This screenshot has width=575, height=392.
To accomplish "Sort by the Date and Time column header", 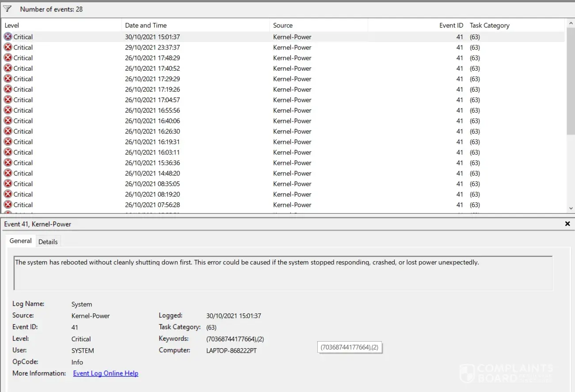I will point(195,26).
